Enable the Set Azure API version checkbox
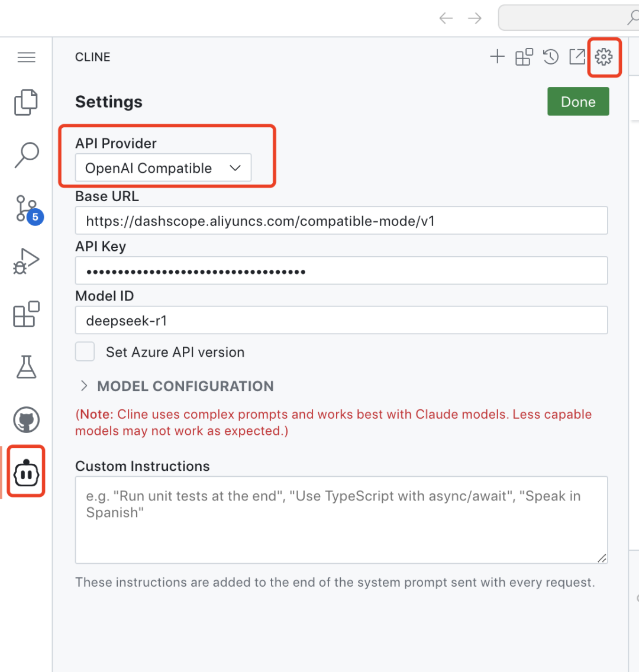639x672 pixels. click(x=85, y=351)
